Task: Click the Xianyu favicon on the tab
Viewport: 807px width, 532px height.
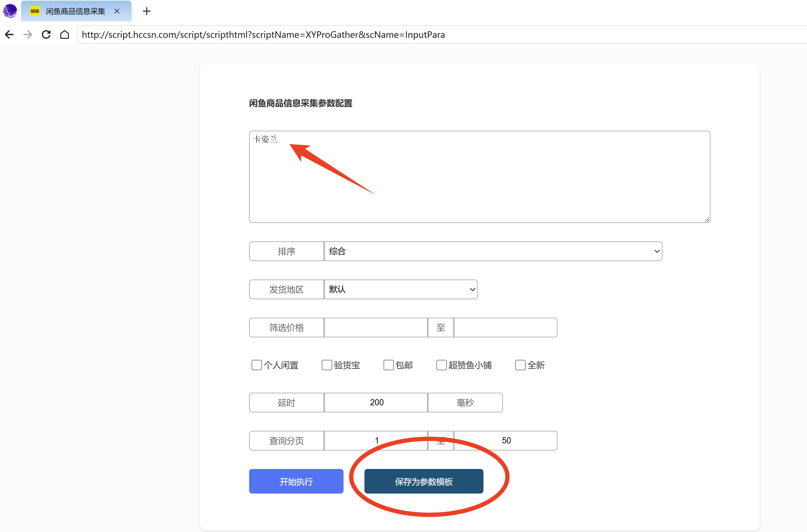Action: (35, 11)
